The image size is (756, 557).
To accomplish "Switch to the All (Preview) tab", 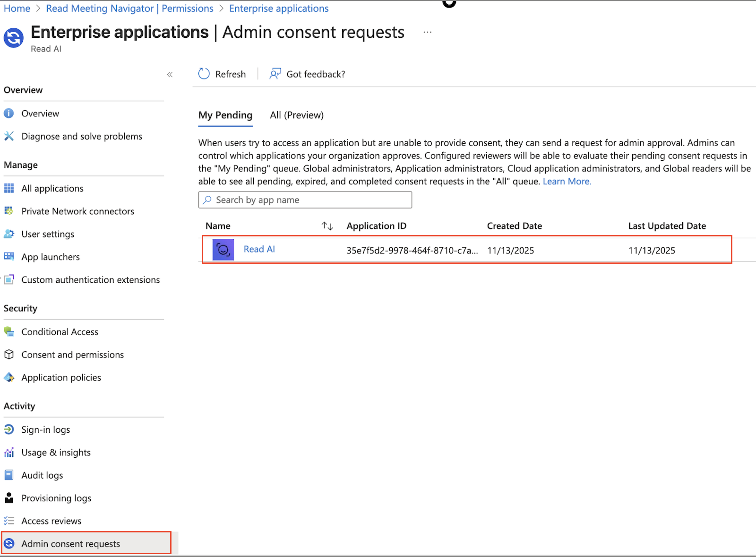I will 297,115.
